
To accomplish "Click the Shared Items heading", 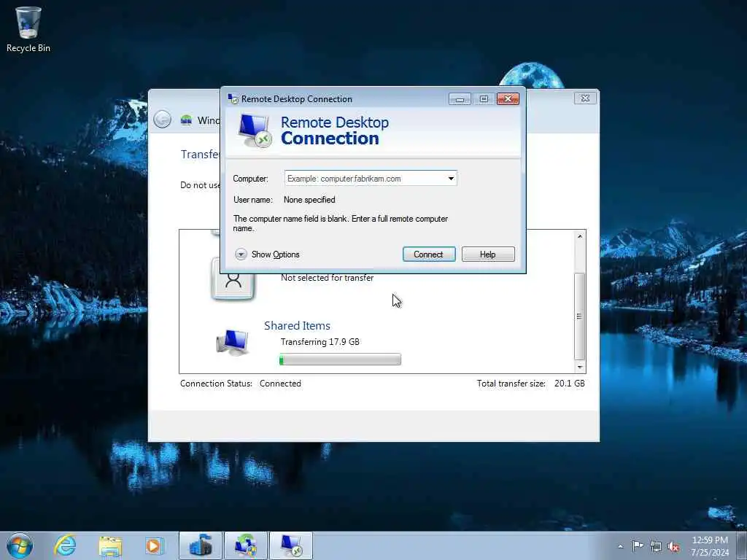I will tap(298, 326).
